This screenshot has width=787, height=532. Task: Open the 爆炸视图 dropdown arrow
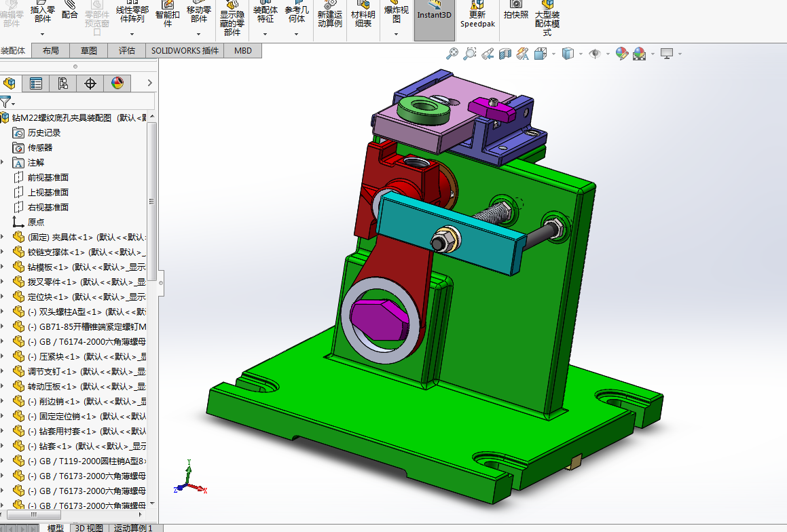pyautogui.click(x=396, y=34)
